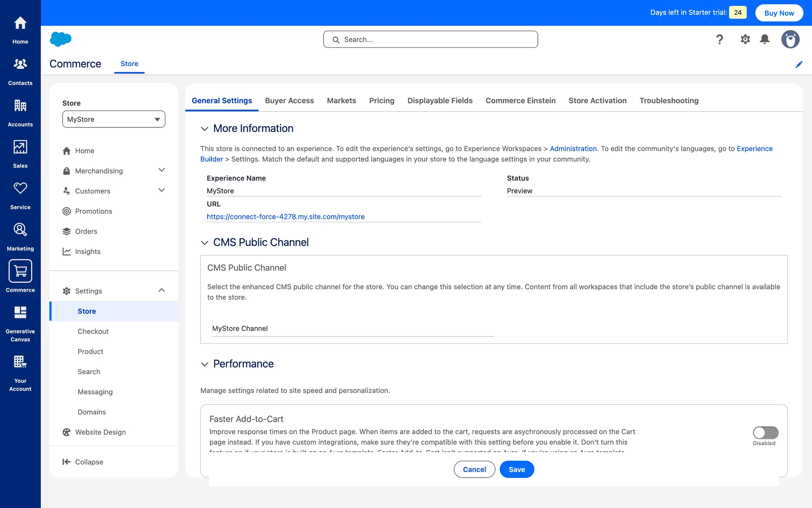Click the Your Account sidebar icon
The width and height of the screenshot is (812, 508).
20,373
